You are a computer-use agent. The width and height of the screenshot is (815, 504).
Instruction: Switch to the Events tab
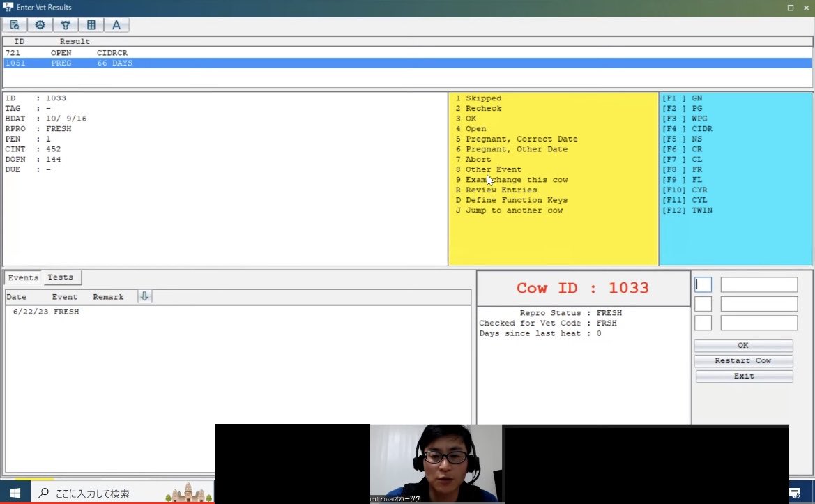[24, 277]
